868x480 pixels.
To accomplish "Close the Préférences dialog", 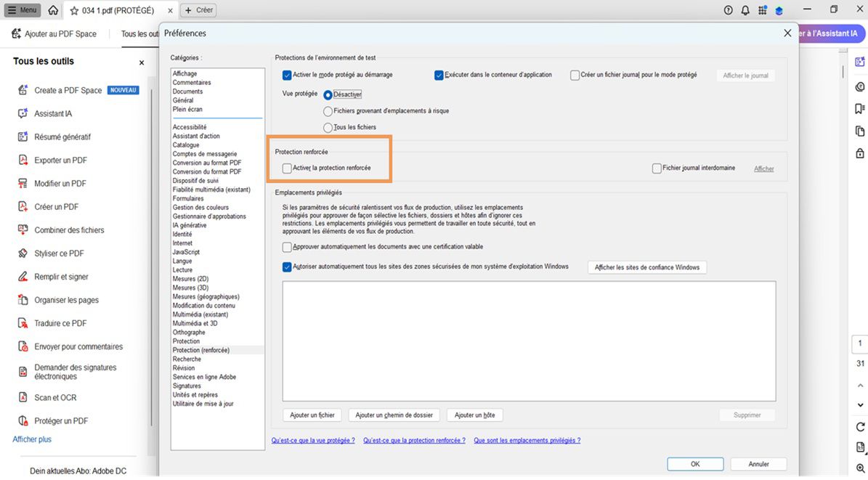I will pyautogui.click(x=787, y=33).
